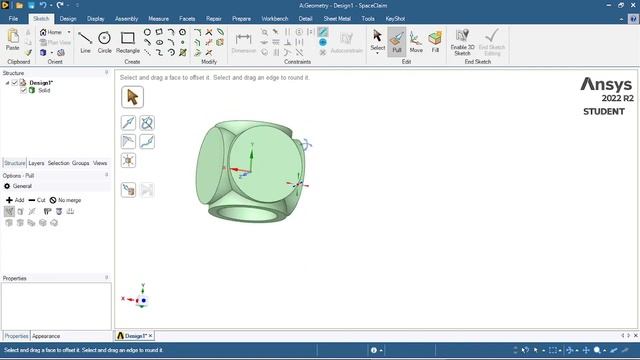Click the Home orientation button

pyautogui.click(x=51, y=32)
